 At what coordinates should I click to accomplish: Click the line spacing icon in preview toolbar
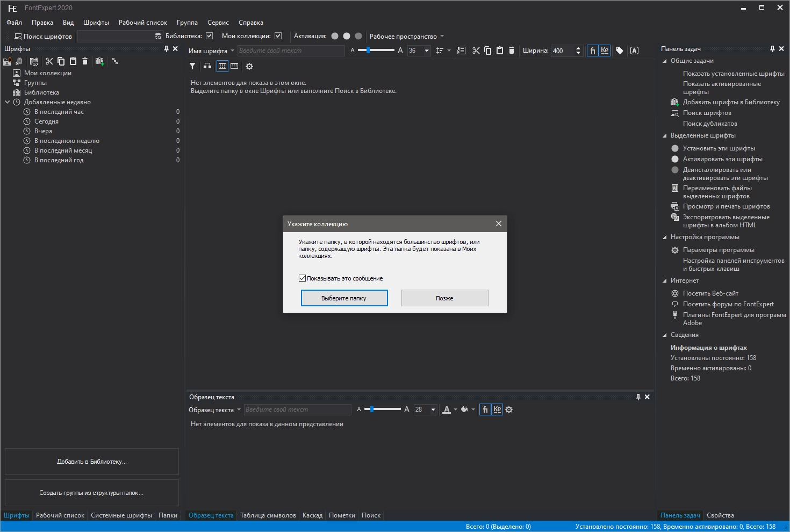pos(440,51)
